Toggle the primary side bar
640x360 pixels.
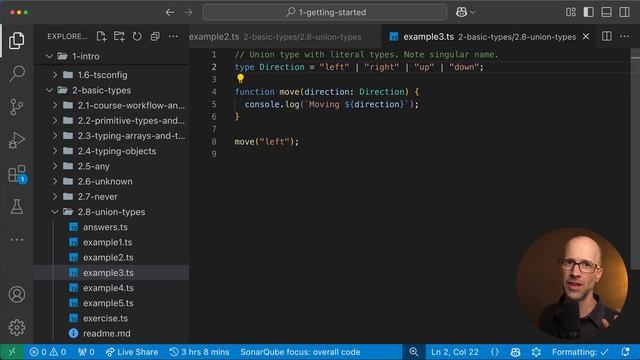(x=589, y=12)
